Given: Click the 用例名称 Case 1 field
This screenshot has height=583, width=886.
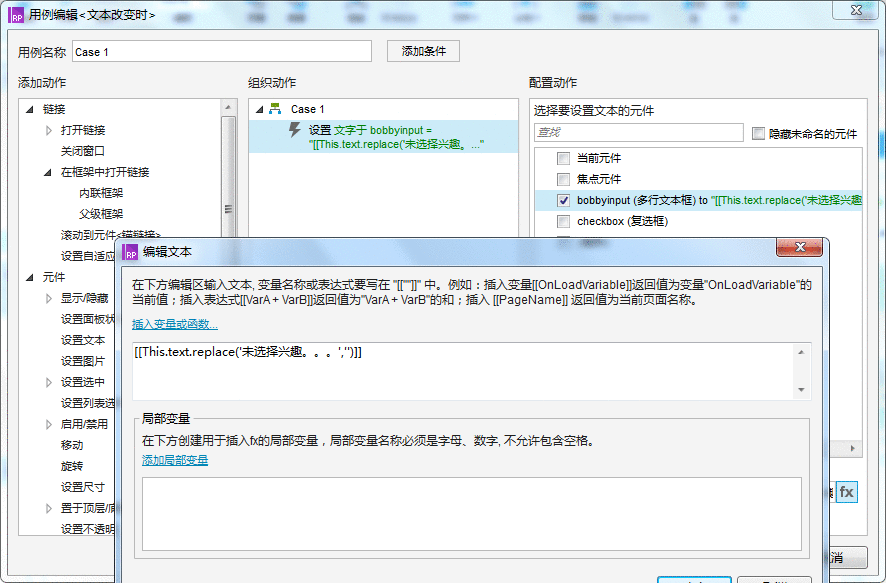Looking at the screenshot, I should tap(222, 51).
